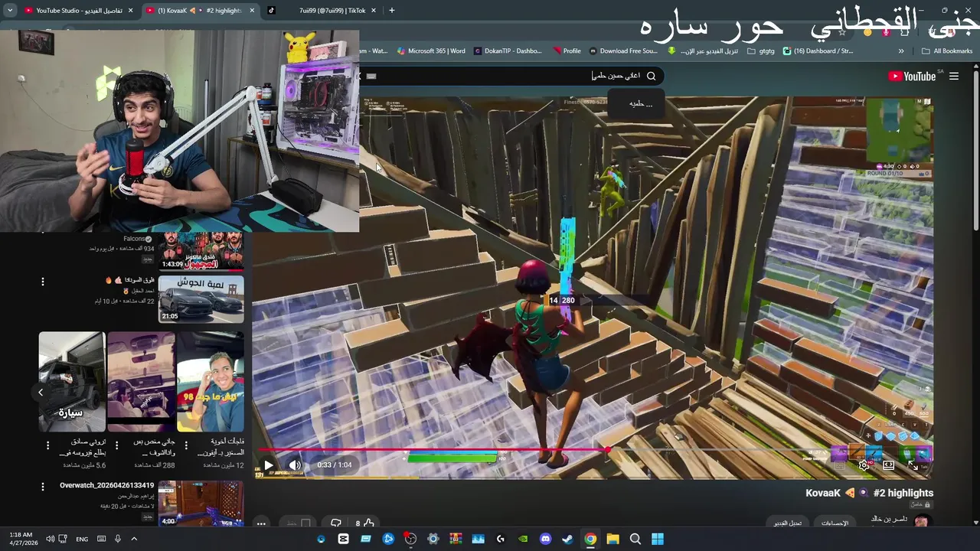Open Windows taskbar search
Screen dimensions: 980x551
635,539
